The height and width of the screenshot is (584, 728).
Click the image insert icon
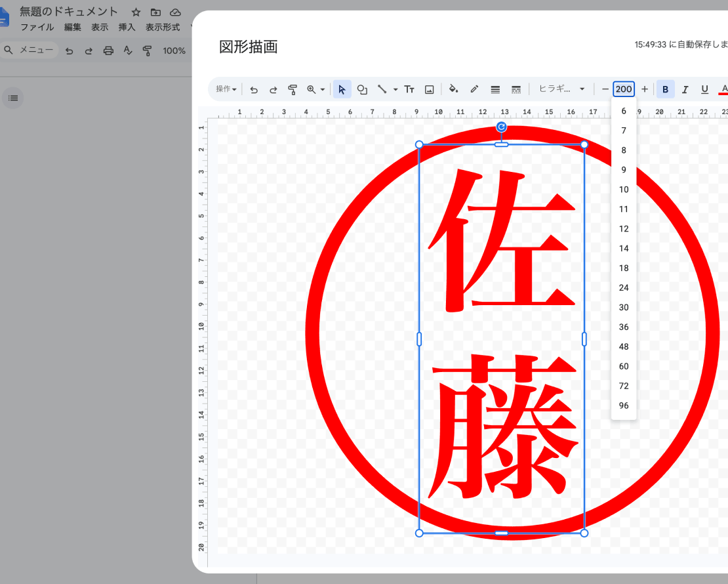430,89
